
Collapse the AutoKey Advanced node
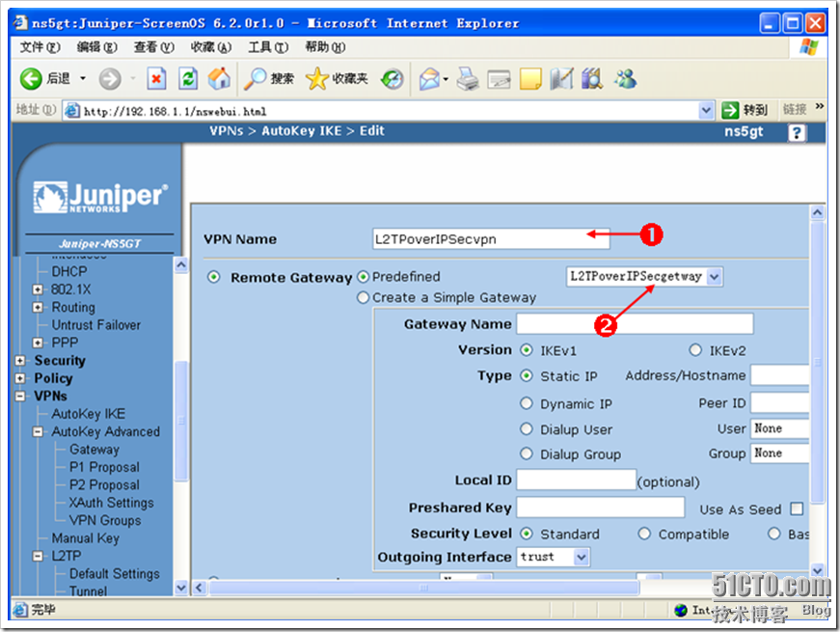38,431
